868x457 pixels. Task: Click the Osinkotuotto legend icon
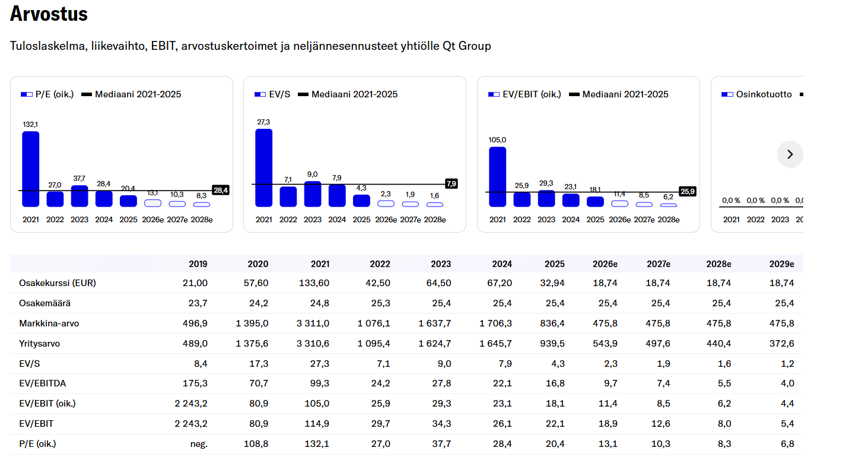point(727,94)
